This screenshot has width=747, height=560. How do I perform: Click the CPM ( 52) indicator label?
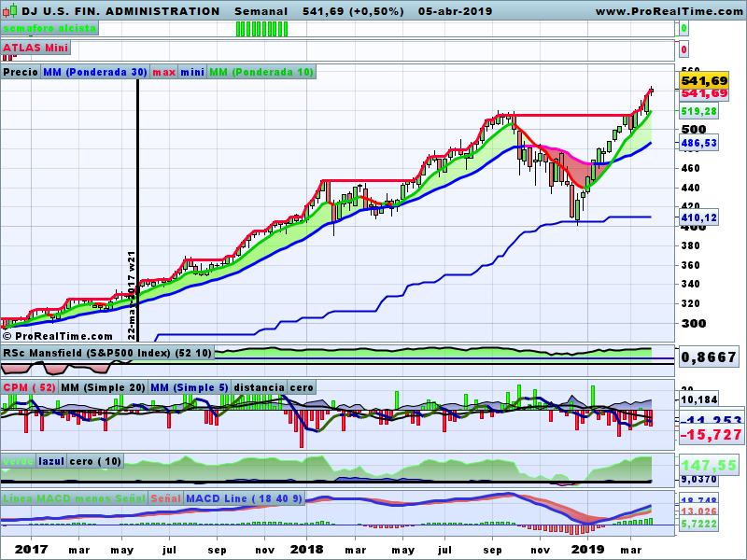(30, 387)
